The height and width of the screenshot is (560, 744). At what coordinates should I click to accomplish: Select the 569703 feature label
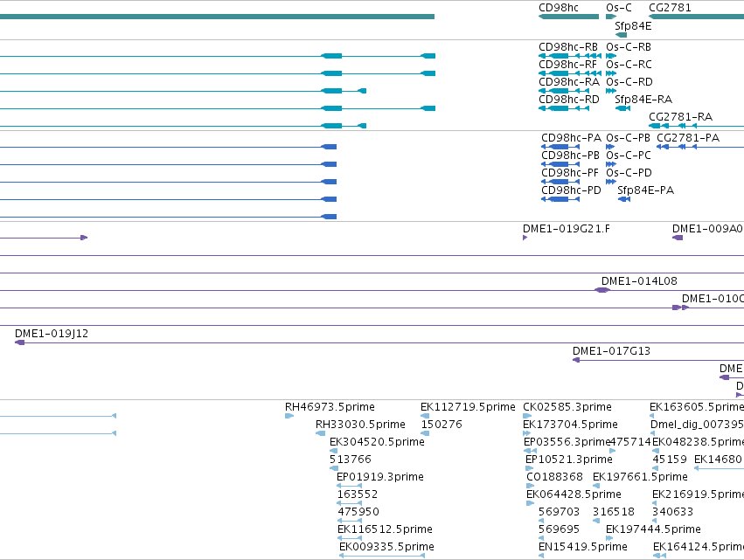pyautogui.click(x=559, y=512)
